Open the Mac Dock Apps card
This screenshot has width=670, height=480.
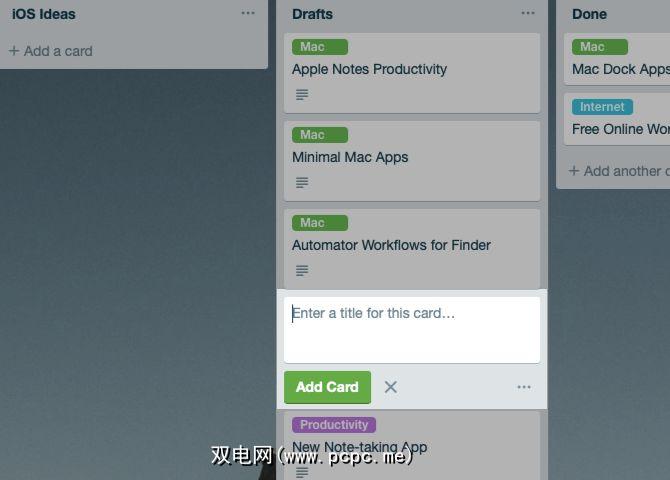pyautogui.click(x=617, y=59)
